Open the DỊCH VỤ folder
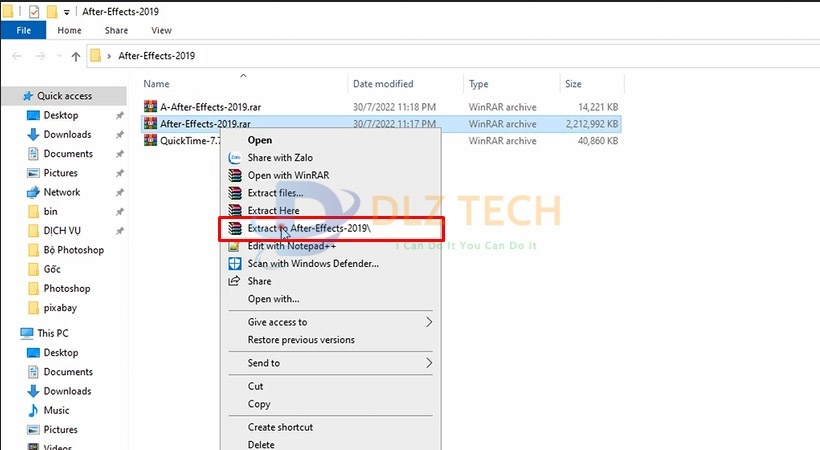 click(62, 231)
